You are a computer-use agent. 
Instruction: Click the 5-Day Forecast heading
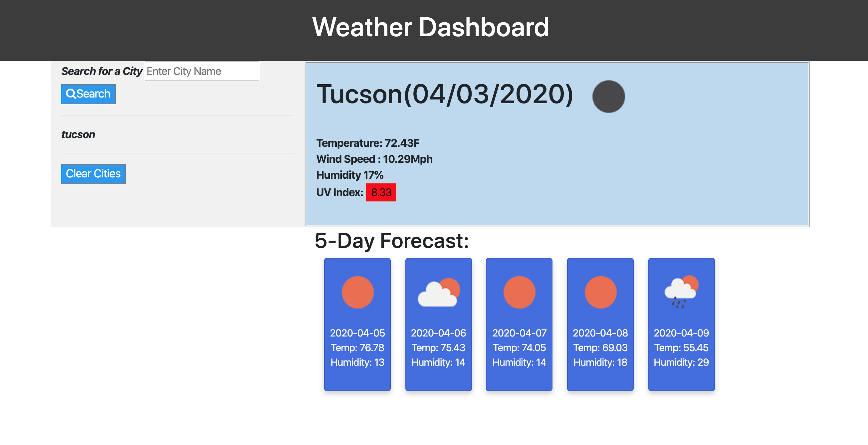point(391,241)
